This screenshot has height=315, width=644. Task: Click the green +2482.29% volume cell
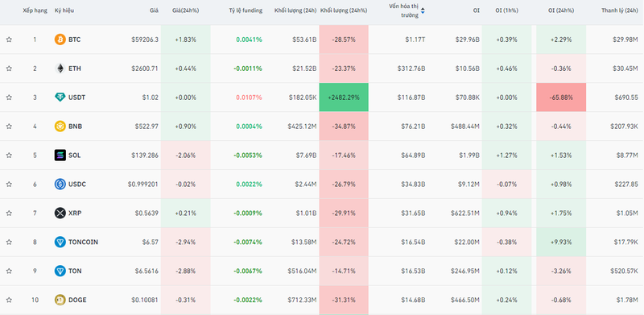[x=344, y=97]
